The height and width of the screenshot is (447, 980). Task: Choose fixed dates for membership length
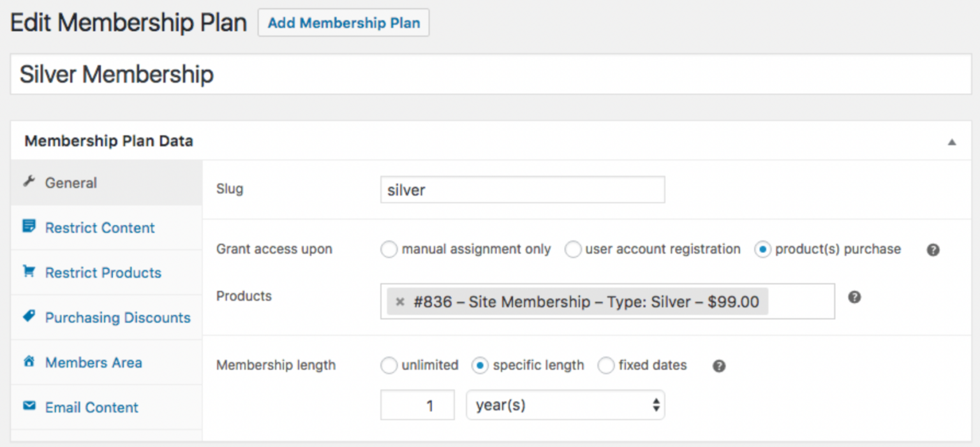click(x=605, y=365)
